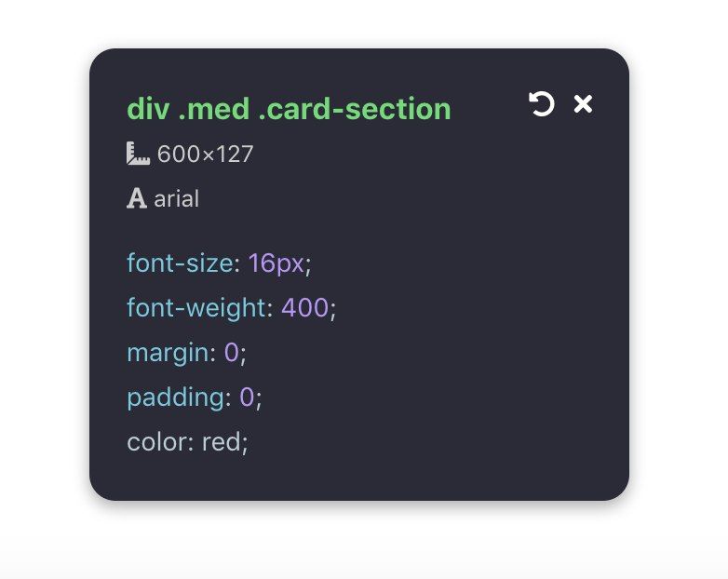Close the inspector card with X icon

(x=583, y=104)
